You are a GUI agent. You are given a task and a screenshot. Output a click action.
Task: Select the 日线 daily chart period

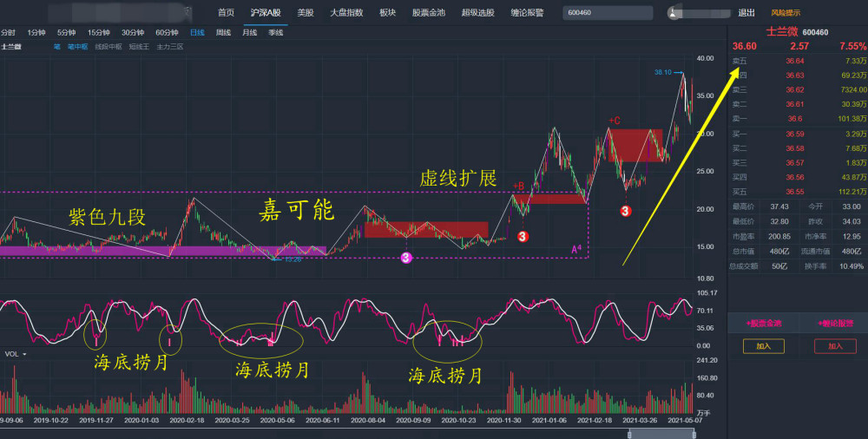pyautogui.click(x=197, y=33)
